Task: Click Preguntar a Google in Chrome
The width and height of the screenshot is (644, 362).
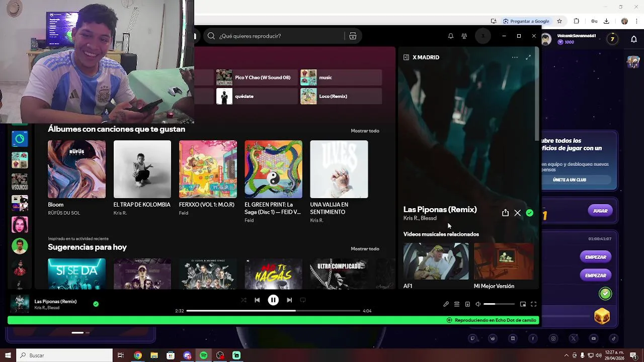Action: (x=526, y=21)
